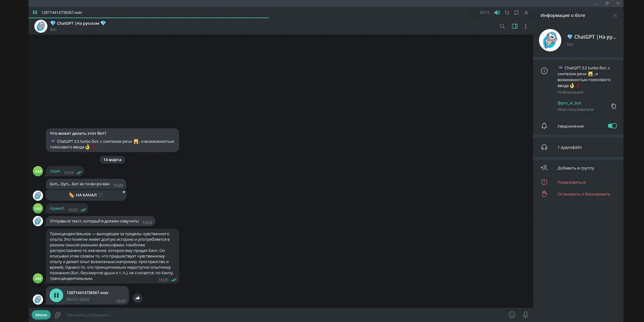Click the 14 марта date badge
644x322 pixels.
pos(112,160)
